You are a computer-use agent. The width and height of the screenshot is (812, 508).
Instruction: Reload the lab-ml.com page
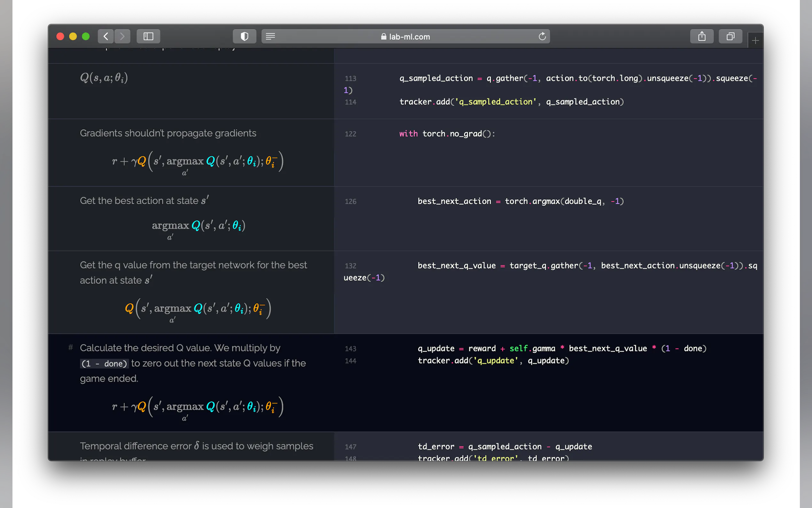coord(542,36)
